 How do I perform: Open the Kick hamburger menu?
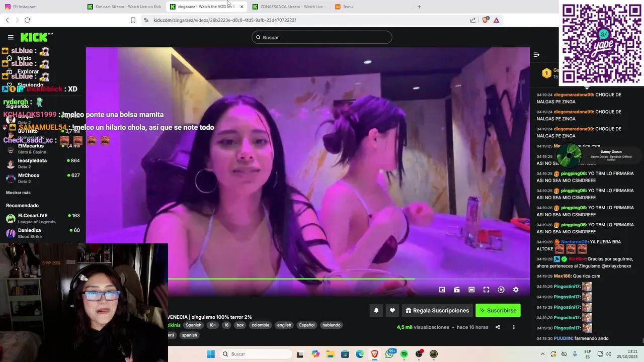tap(11, 37)
